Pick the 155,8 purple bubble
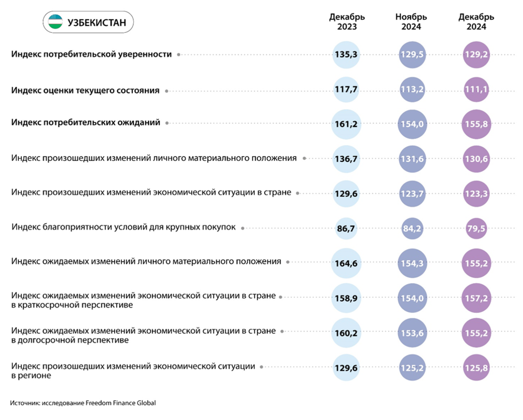The image size is (523, 420). [x=476, y=124]
